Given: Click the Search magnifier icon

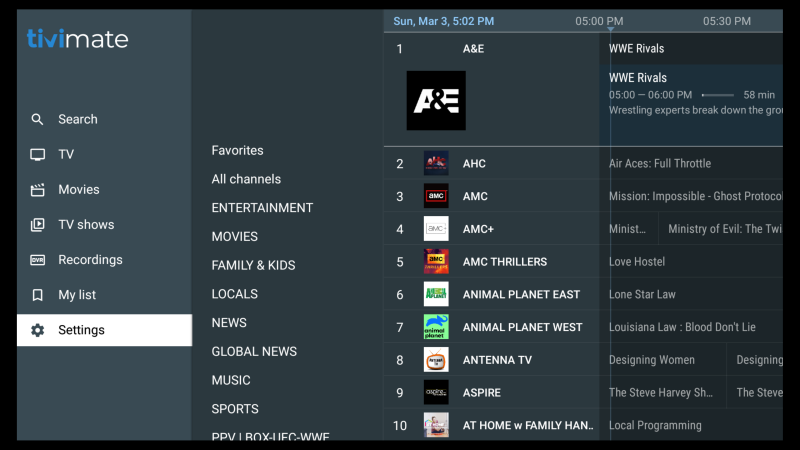Looking at the screenshot, I should tap(37, 119).
